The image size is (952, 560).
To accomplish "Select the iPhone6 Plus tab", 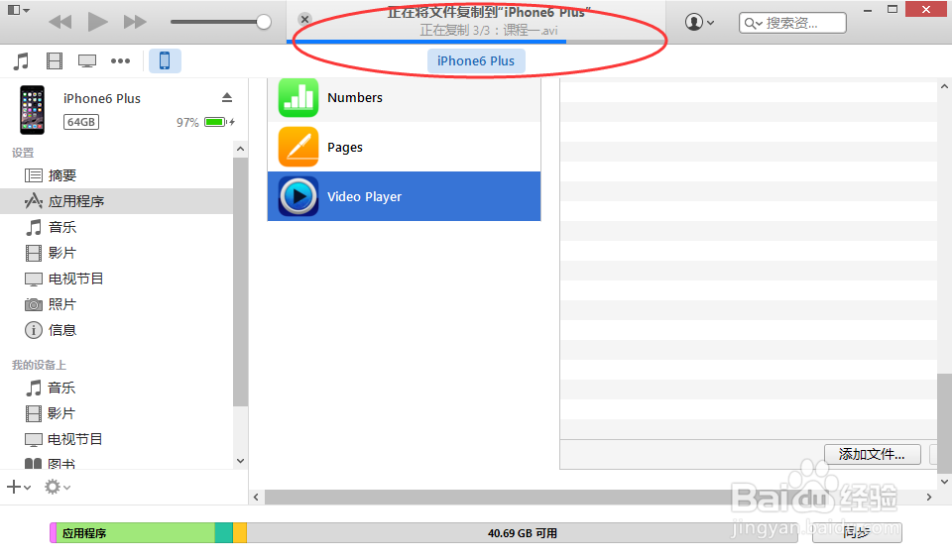I will point(476,61).
